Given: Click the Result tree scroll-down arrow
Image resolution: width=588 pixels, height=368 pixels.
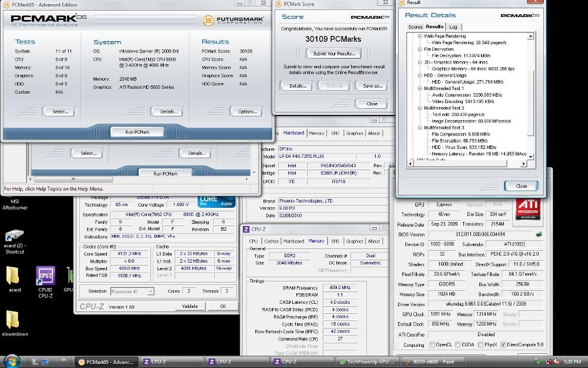Looking at the screenshot, I should pos(530,156).
